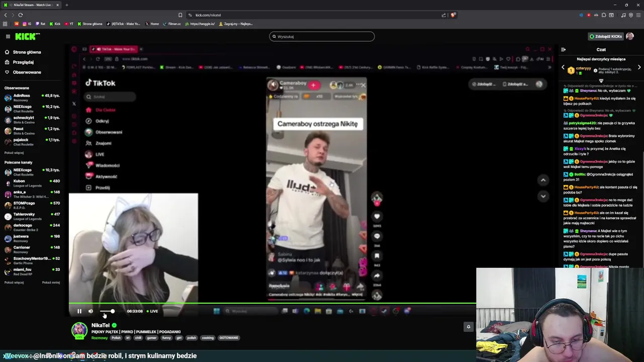This screenshot has width=644, height=362.
Task: Select the Polish tag
Action: pyautogui.click(x=116, y=338)
